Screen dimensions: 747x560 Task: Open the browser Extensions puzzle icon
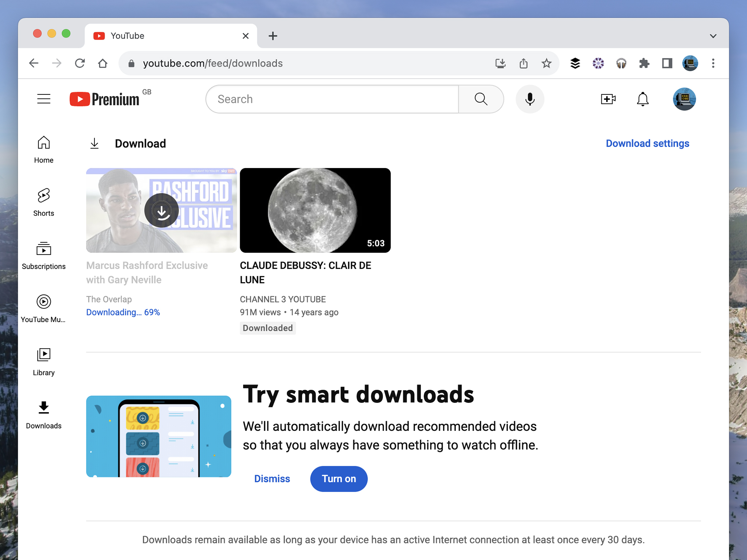point(644,63)
